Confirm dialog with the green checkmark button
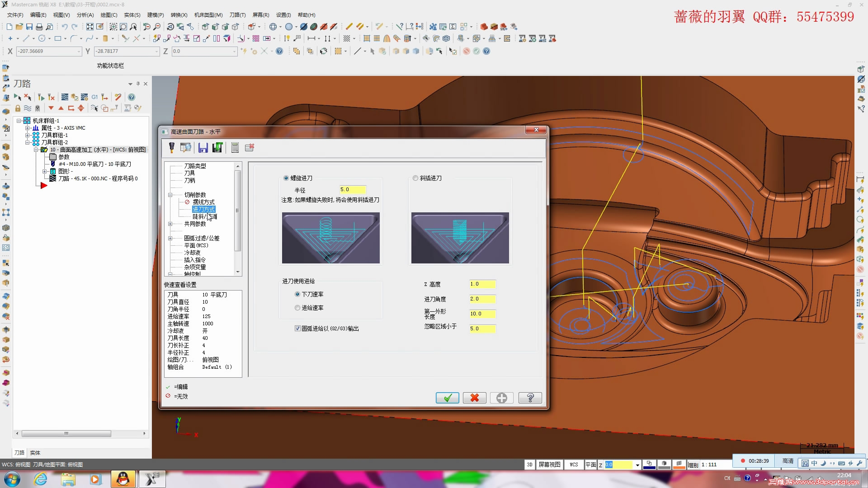This screenshot has width=868, height=488. pyautogui.click(x=447, y=398)
